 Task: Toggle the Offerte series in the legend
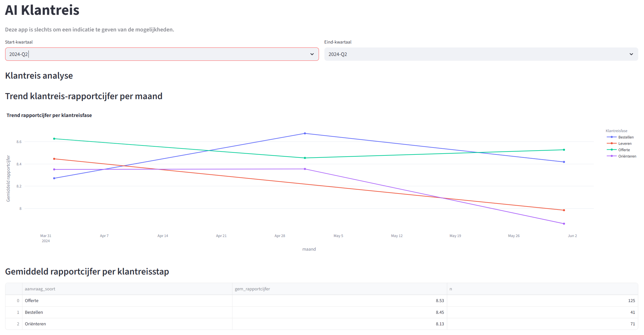(624, 150)
